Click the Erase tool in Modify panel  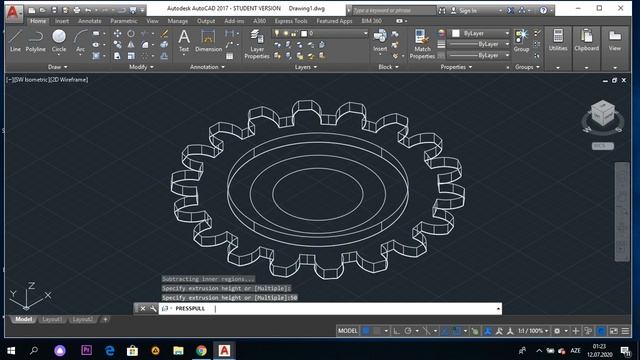pyautogui.click(x=164, y=33)
